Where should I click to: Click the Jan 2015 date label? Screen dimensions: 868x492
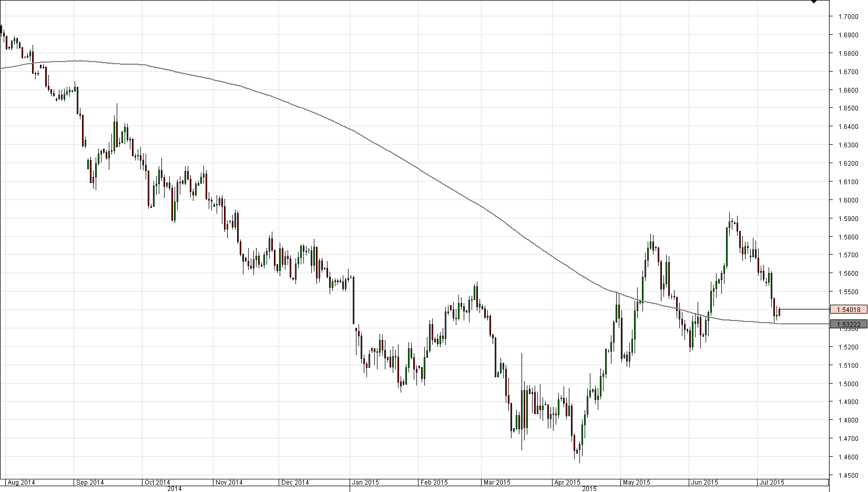pos(365,482)
